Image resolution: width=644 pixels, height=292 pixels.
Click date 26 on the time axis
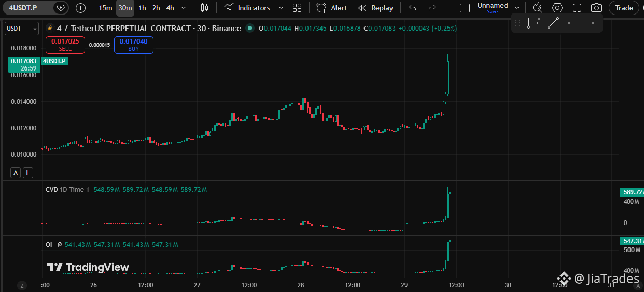tap(94, 285)
